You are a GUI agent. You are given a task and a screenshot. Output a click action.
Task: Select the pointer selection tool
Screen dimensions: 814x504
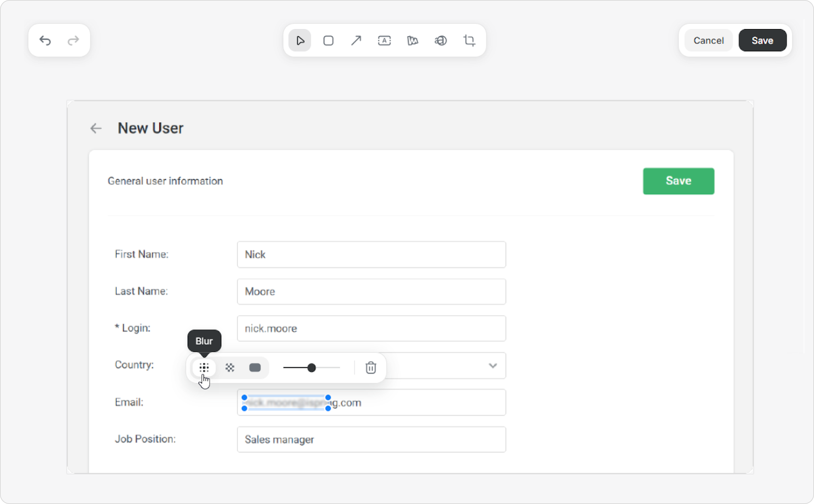[x=300, y=41]
